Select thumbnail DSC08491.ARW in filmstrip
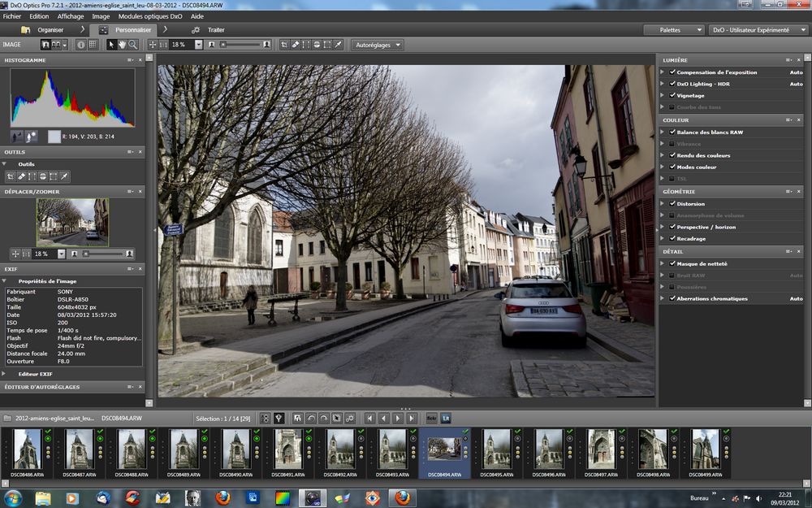 288,452
